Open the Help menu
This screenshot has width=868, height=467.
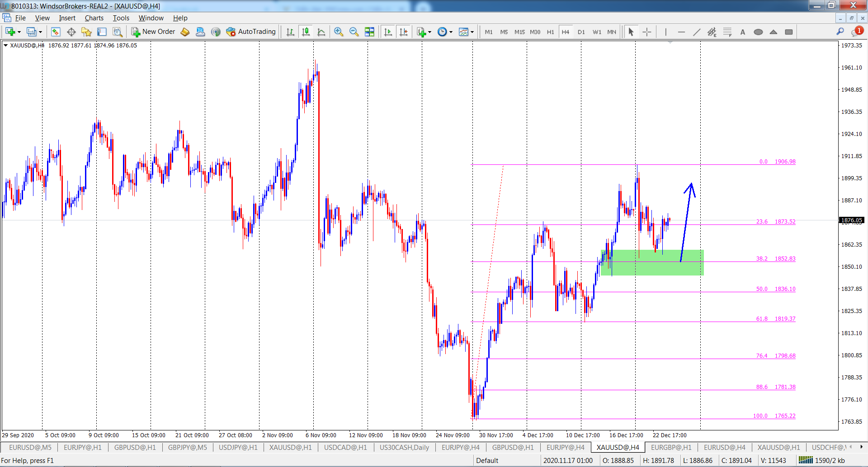point(180,18)
